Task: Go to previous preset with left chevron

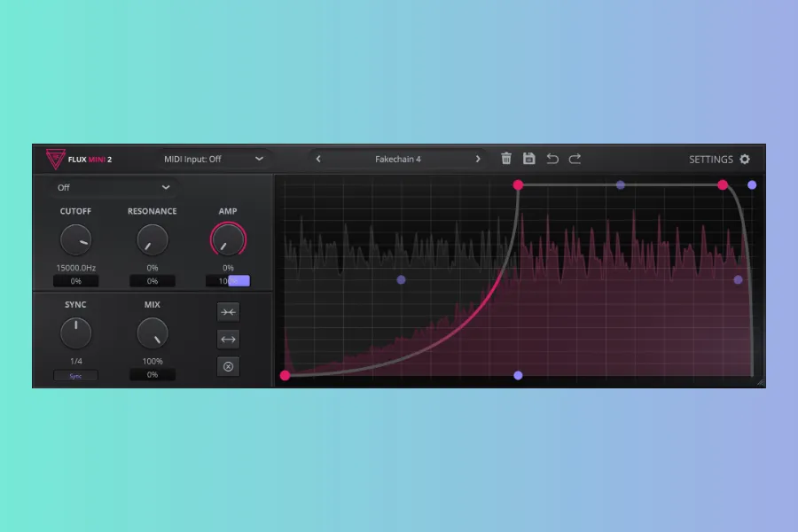Action: [318, 159]
